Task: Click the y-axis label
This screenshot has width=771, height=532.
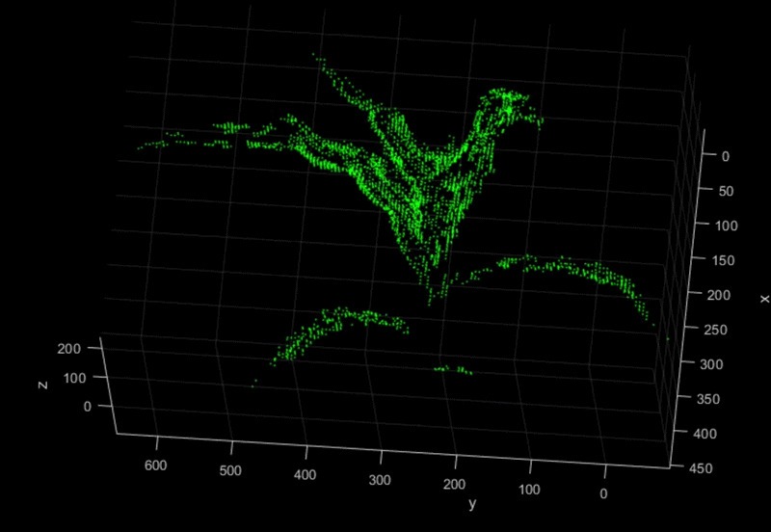Action: click(471, 504)
